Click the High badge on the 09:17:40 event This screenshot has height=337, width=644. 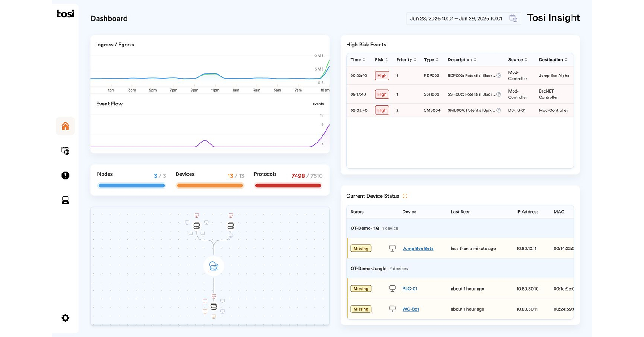(x=382, y=94)
